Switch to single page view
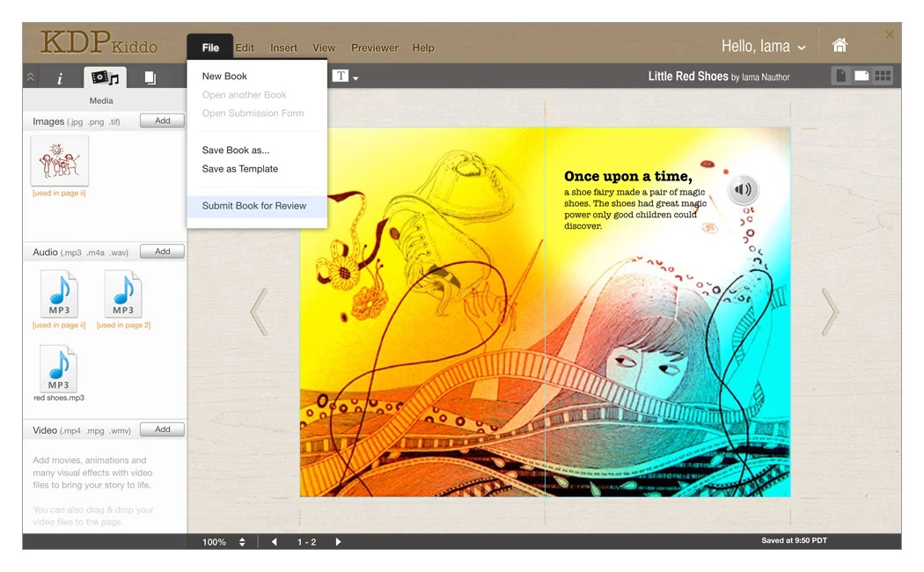 point(840,77)
